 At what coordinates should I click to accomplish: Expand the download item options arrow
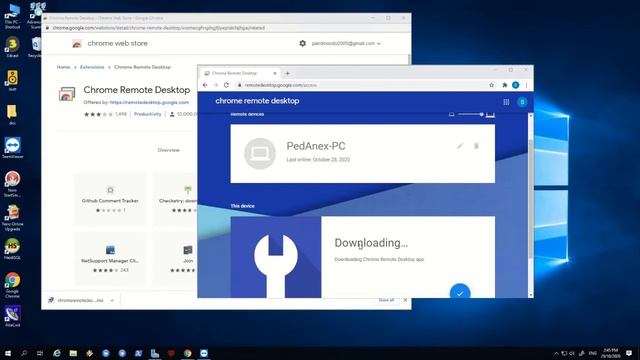point(112,300)
